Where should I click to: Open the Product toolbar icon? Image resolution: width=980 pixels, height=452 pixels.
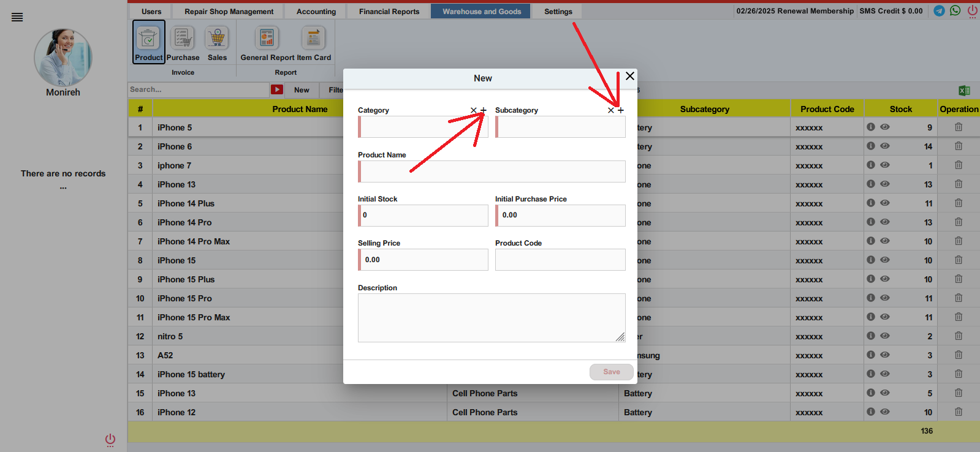(x=149, y=42)
